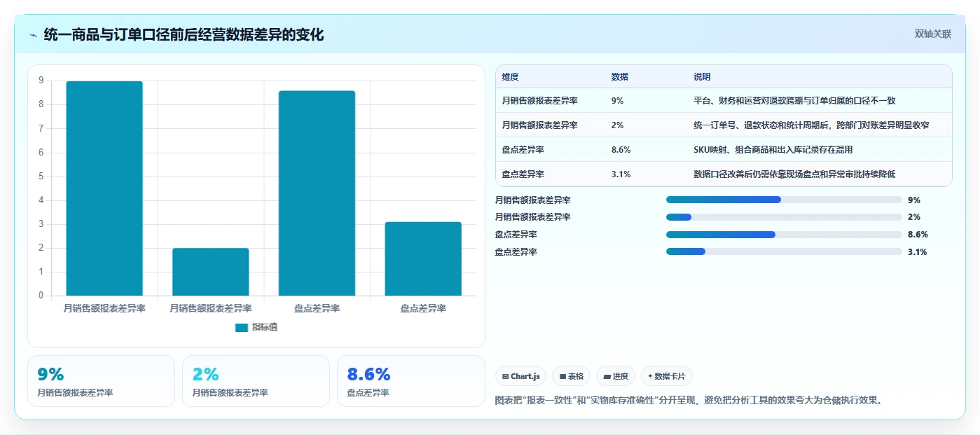Click the 数据 table column header
This screenshot has width=980, height=435.
pos(620,77)
